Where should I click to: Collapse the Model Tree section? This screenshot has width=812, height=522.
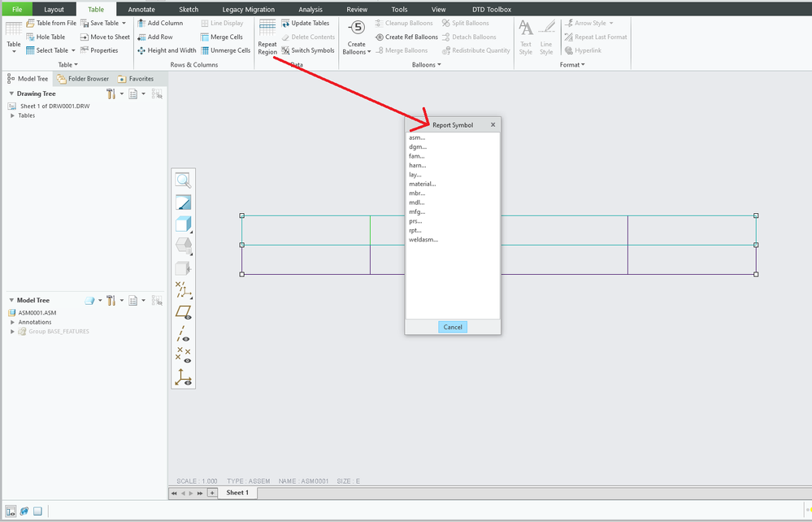[x=11, y=300]
